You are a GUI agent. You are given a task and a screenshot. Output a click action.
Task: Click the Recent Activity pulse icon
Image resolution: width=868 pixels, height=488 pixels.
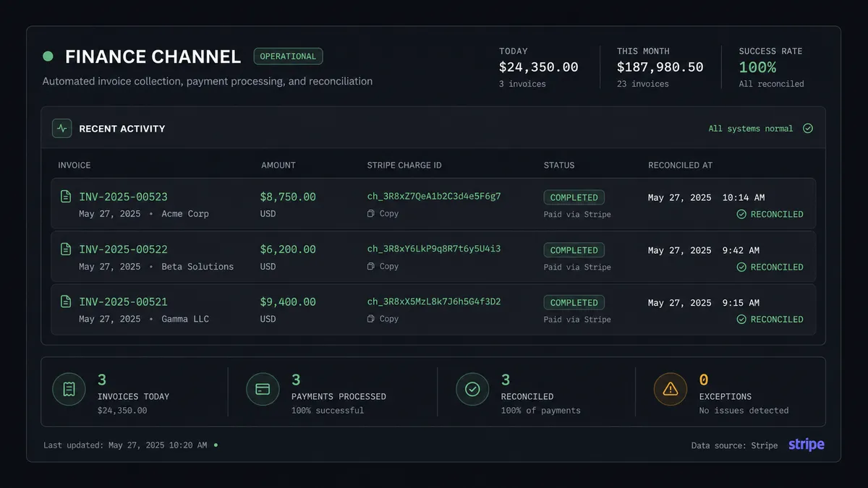[61, 129]
